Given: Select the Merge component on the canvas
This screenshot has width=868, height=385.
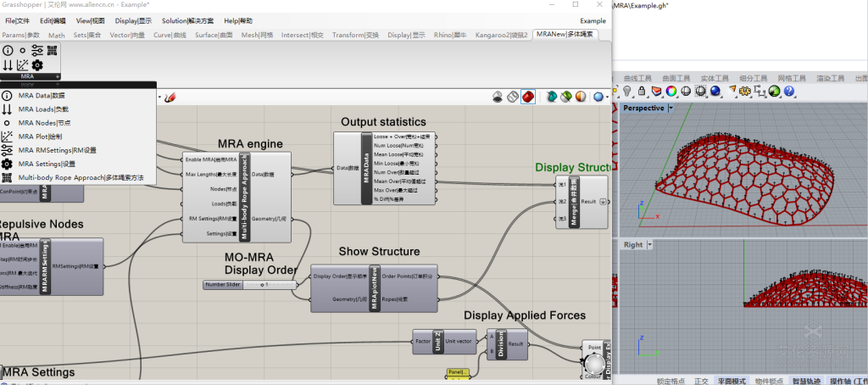Looking at the screenshot, I should tap(581, 202).
